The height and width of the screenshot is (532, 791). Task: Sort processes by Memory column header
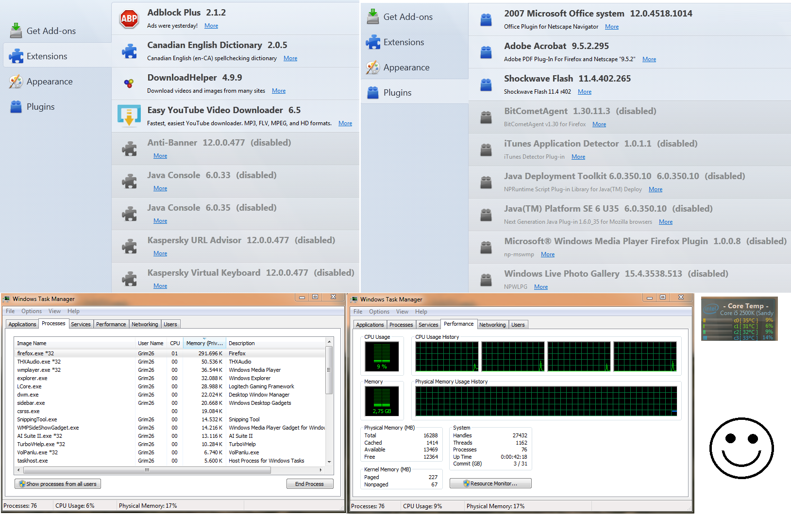coord(204,343)
